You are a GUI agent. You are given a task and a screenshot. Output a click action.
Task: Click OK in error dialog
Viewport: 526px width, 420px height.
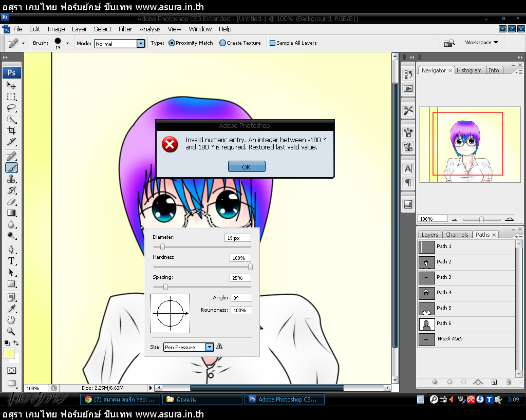click(247, 166)
